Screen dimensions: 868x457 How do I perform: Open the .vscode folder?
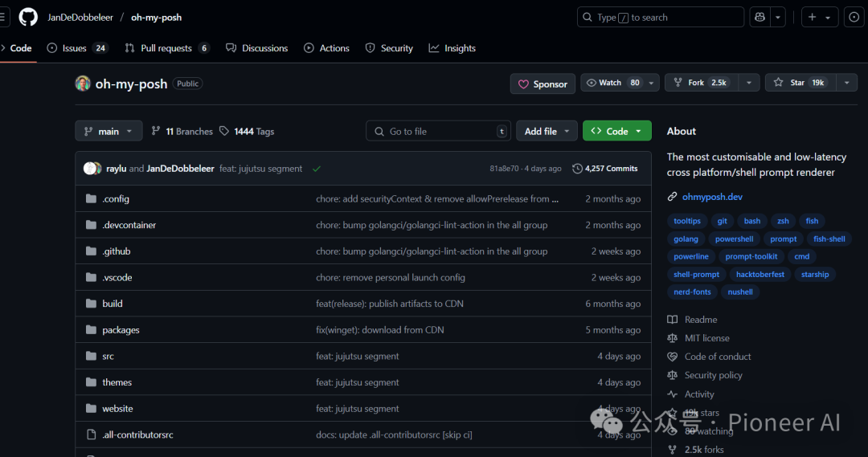(x=117, y=277)
